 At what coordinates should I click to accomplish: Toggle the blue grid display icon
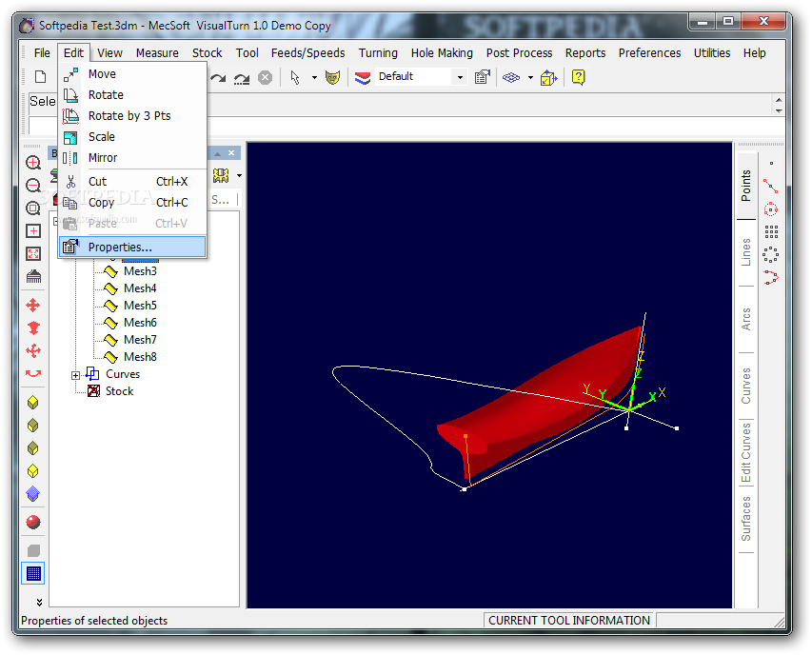(x=33, y=573)
